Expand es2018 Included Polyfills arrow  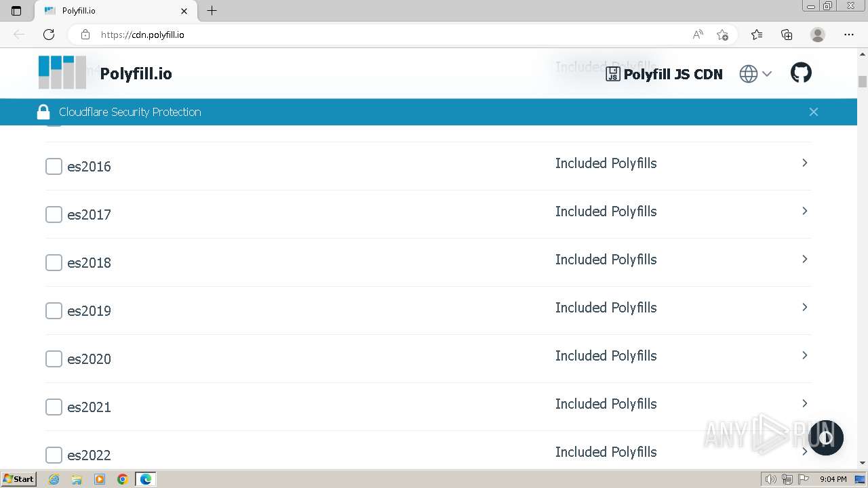(804, 260)
